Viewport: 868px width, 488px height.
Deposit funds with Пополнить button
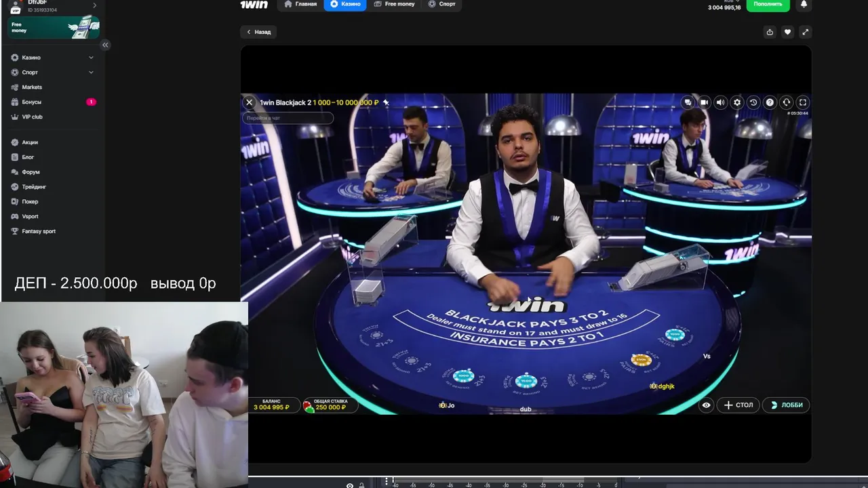click(768, 4)
